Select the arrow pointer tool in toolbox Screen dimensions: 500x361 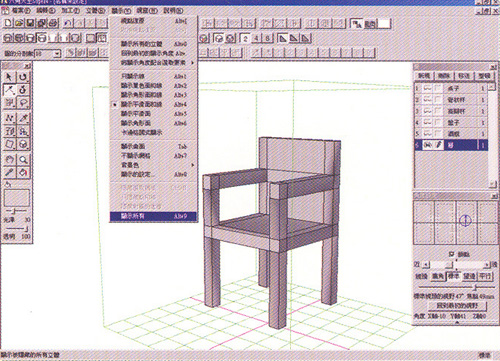coord(9,77)
